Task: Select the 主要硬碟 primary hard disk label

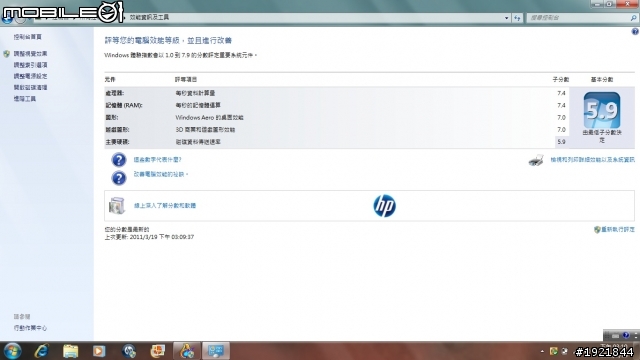Action: click(x=117, y=142)
